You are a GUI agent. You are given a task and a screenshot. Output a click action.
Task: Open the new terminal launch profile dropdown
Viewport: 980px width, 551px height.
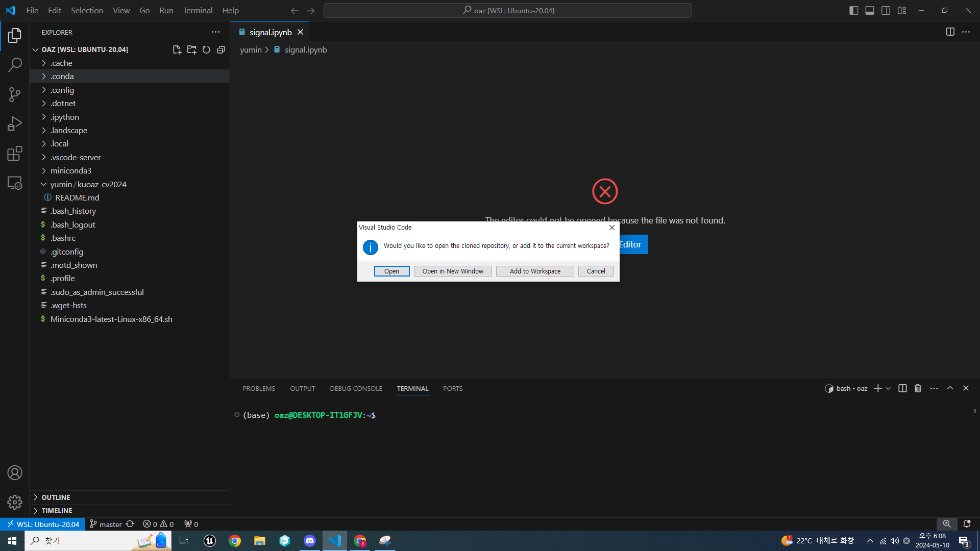coord(889,388)
